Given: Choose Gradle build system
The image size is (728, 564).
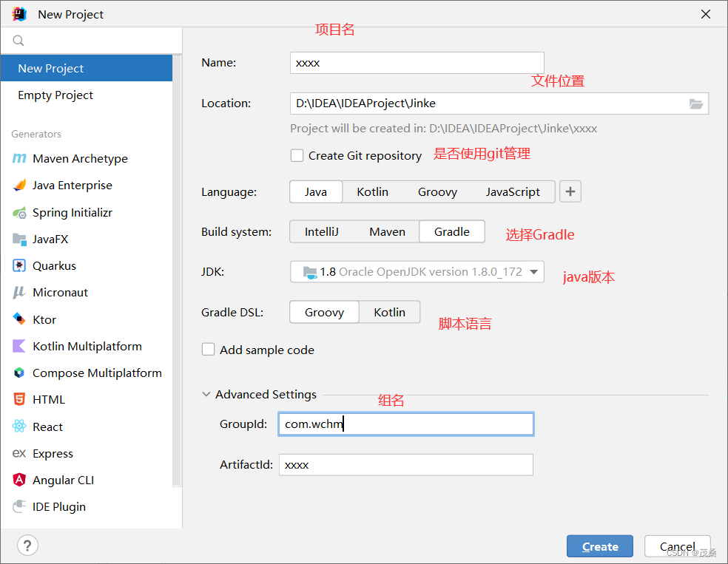Looking at the screenshot, I should 452,231.
